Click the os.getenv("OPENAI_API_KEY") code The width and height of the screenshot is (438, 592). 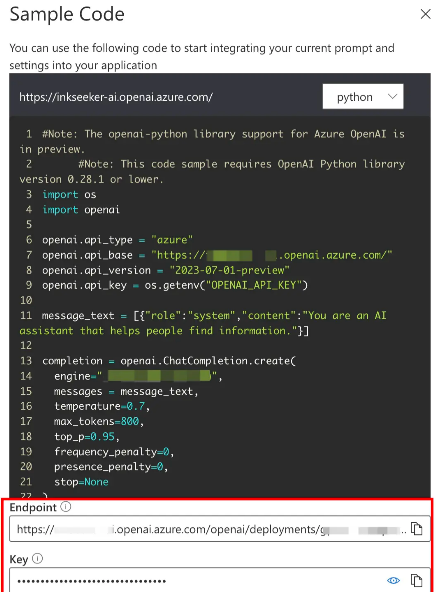coord(226,285)
